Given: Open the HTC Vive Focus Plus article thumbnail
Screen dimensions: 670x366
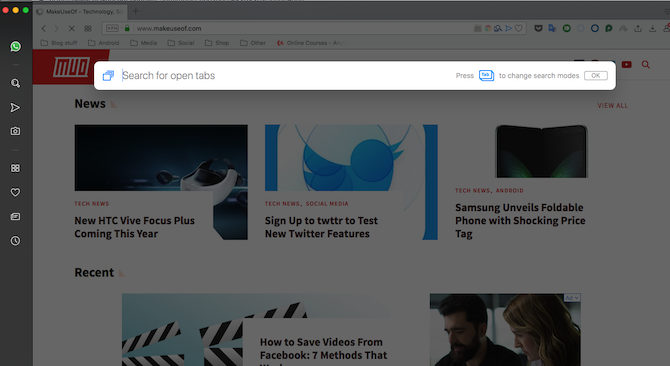Looking at the screenshot, I should [161, 158].
